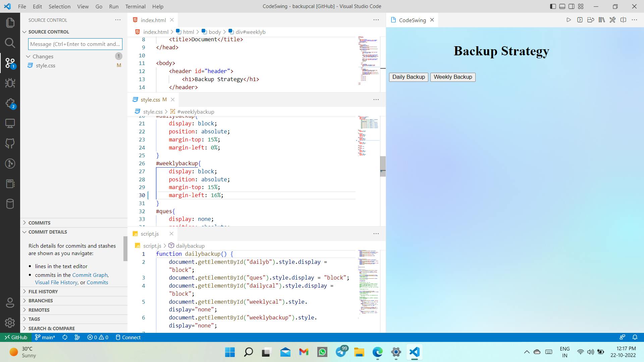Click the commit details panel scrollbar
The image size is (644, 362).
click(x=125, y=248)
